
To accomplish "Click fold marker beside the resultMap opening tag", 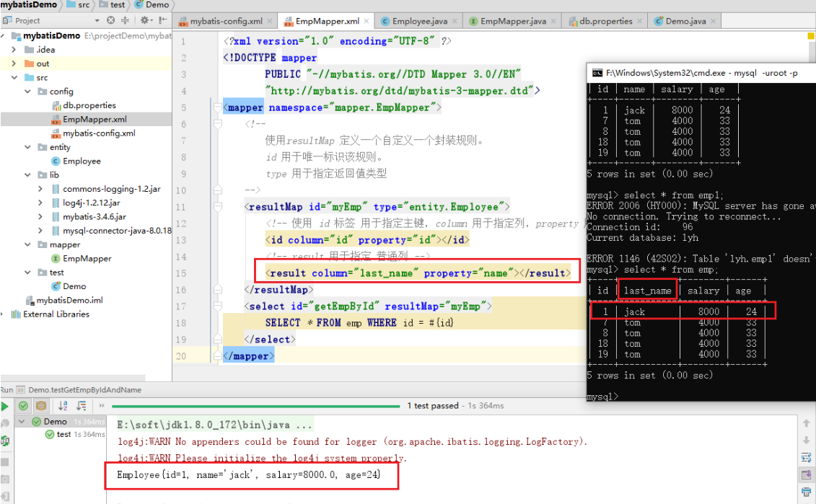I will (218, 207).
